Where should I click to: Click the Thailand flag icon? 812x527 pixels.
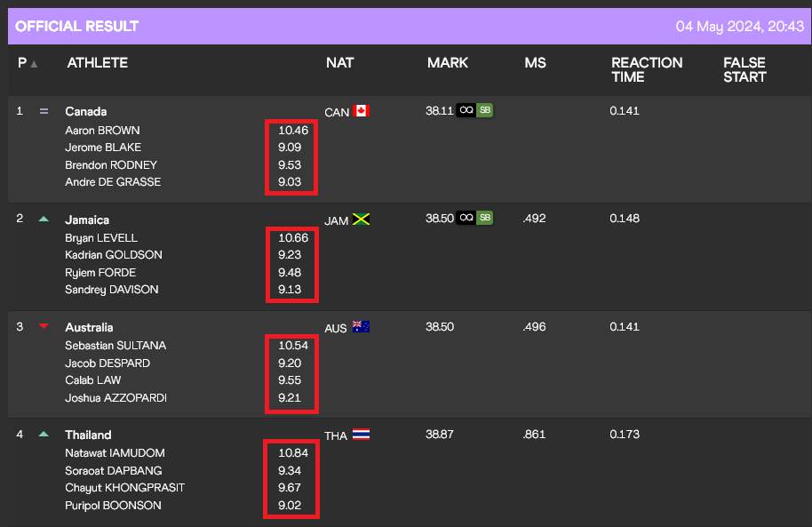click(x=361, y=435)
